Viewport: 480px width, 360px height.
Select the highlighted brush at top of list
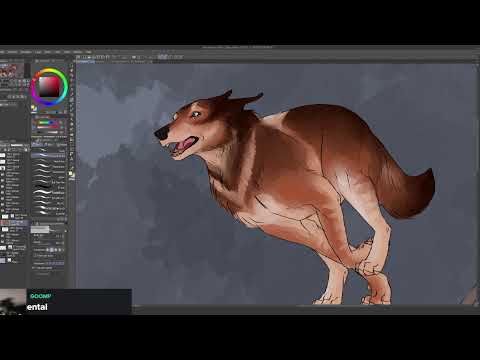(x=48, y=155)
